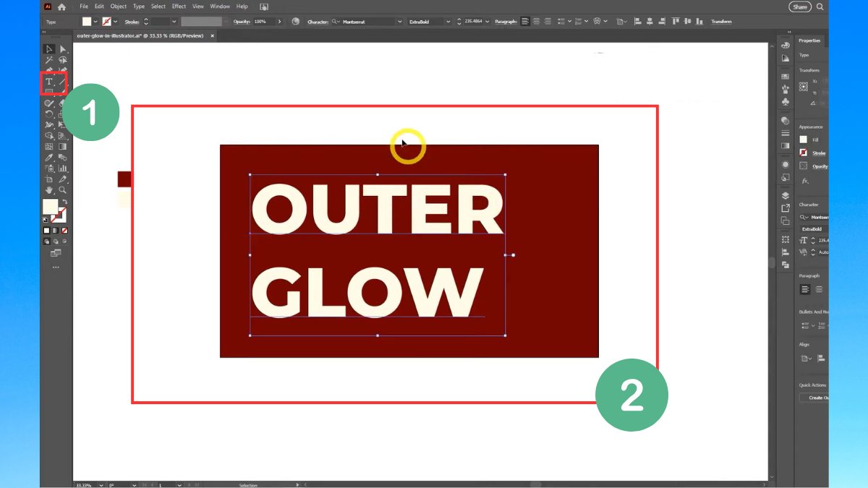Open the bullets list dropdown
The height and width of the screenshot is (488, 868).
tap(569, 22)
